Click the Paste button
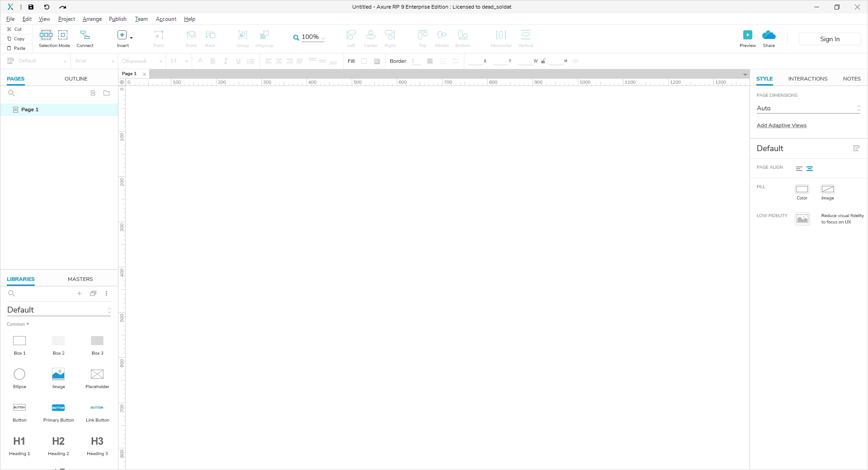The image size is (868, 470). coord(16,48)
